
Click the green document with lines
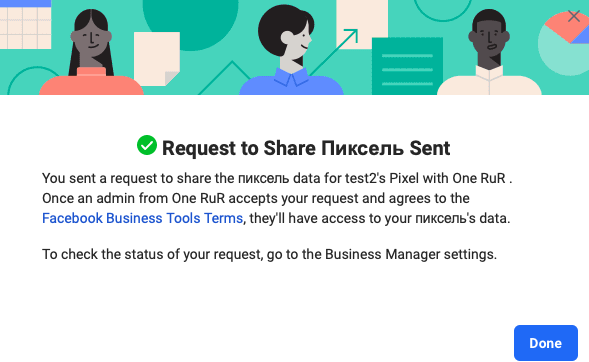[407, 66]
